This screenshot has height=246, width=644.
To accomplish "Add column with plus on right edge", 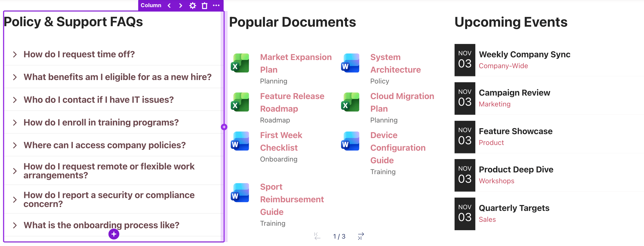I will pyautogui.click(x=224, y=127).
